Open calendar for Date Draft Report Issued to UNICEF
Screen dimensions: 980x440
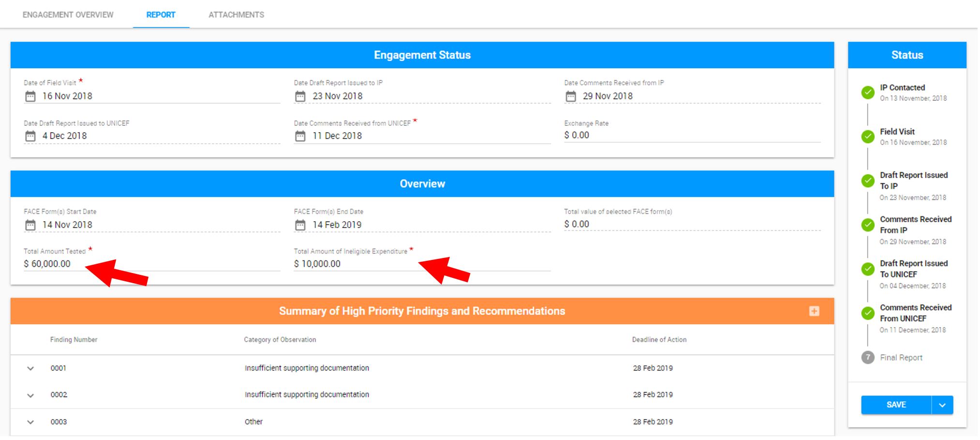tap(30, 136)
